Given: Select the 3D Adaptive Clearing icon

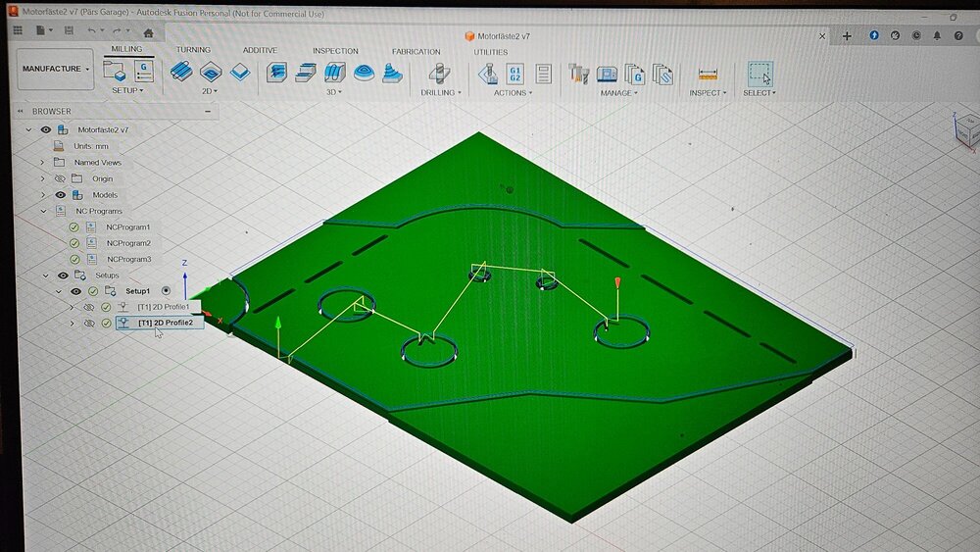Looking at the screenshot, I should pos(277,73).
